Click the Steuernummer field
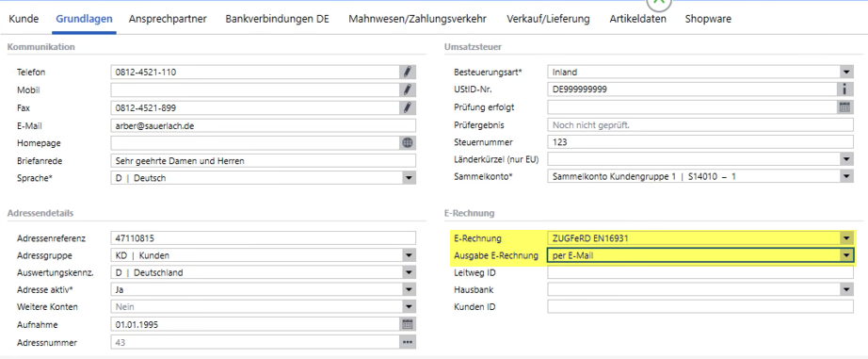 [700, 142]
